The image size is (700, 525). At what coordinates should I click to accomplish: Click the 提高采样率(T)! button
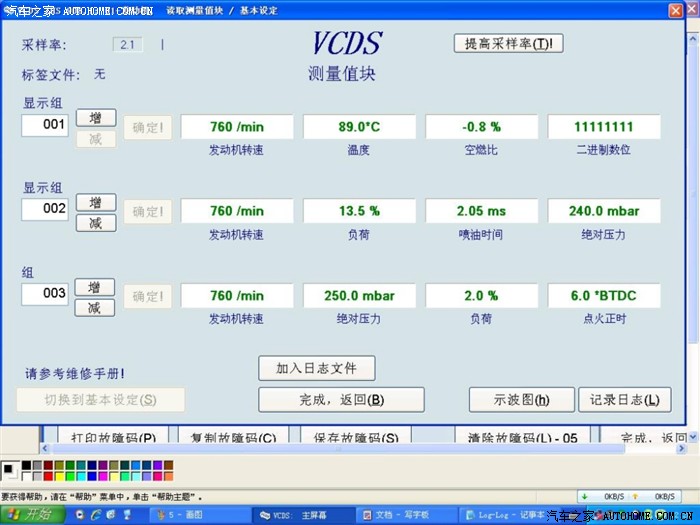pos(508,44)
